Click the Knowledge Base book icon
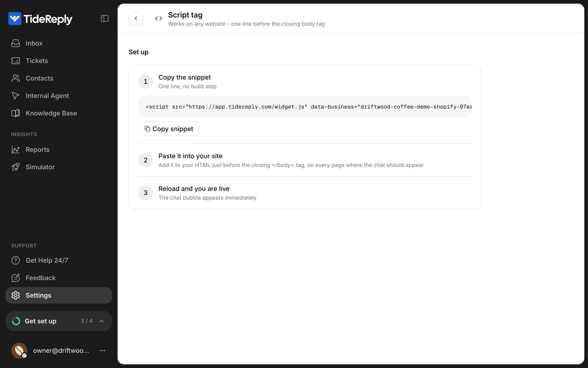 (x=16, y=113)
